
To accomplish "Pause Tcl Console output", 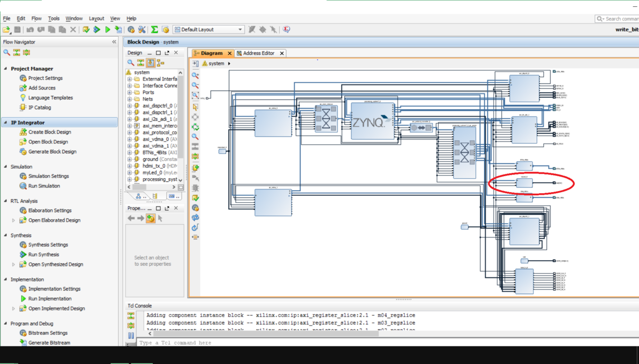I will coord(131,336).
